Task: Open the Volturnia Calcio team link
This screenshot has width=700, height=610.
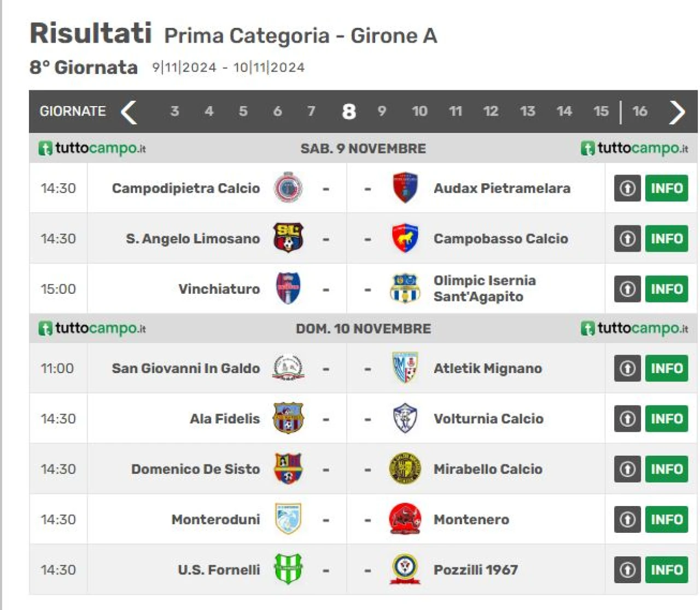Action: tap(488, 419)
